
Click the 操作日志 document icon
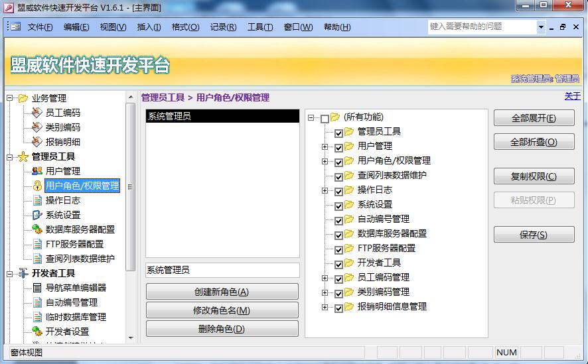pos(37,200)
